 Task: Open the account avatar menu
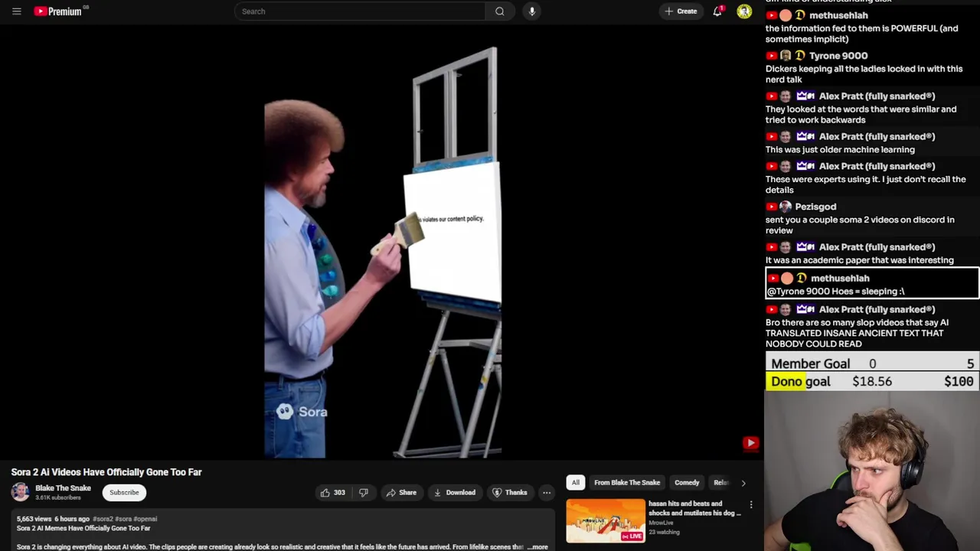click(744, 11)
